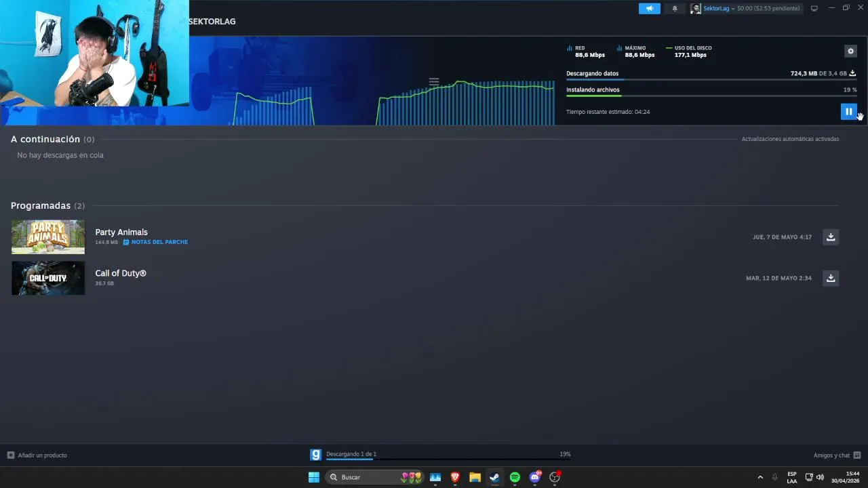Open Party Animals patch notes link
The width and height of the screenshot is (868, 488).
(x=155, y=242)
